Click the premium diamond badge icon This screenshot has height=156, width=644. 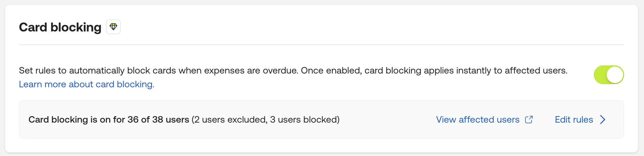(x=113, y=27)
